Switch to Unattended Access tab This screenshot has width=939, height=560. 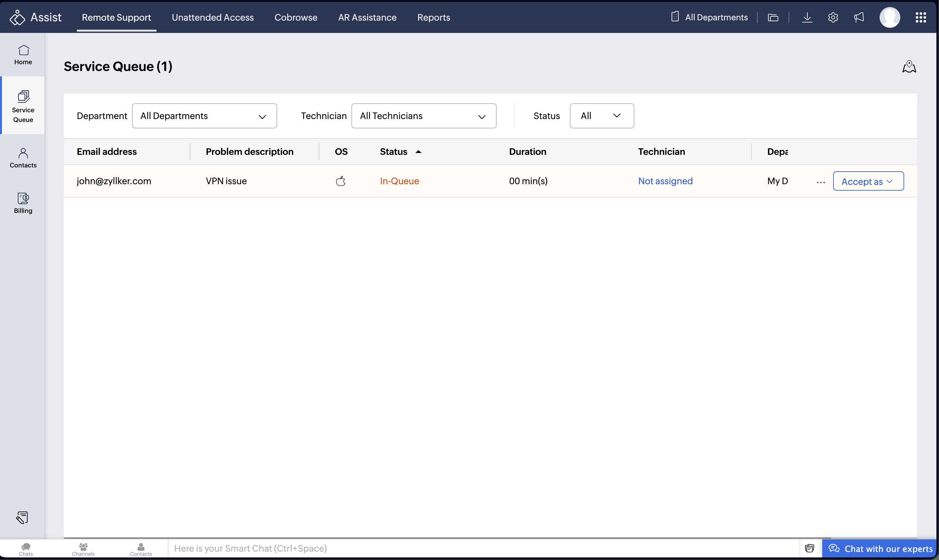212,17
